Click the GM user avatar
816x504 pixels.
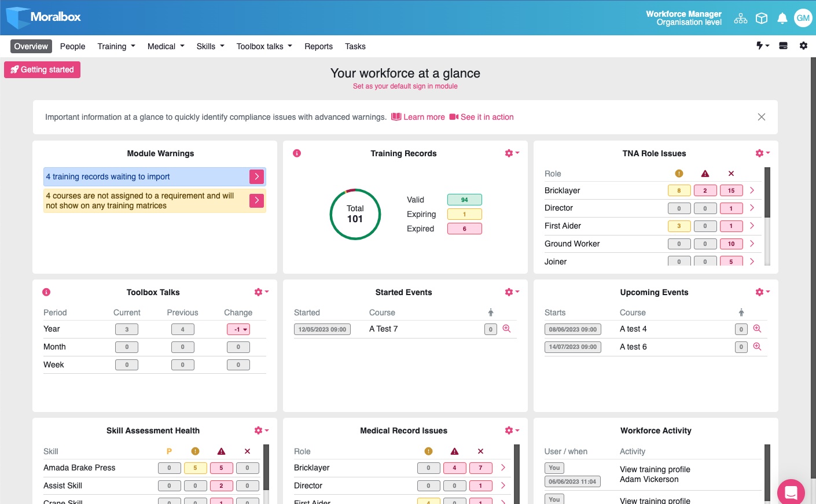803,17
